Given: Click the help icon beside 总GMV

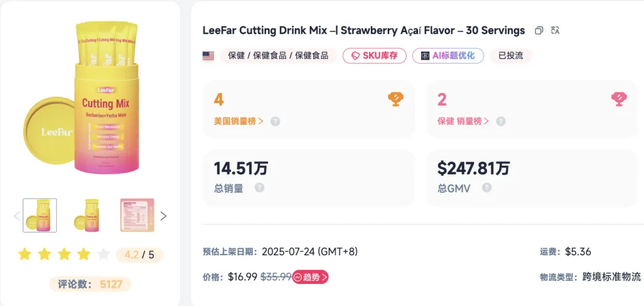Looking at the screenshot, I should coord(487,188).
